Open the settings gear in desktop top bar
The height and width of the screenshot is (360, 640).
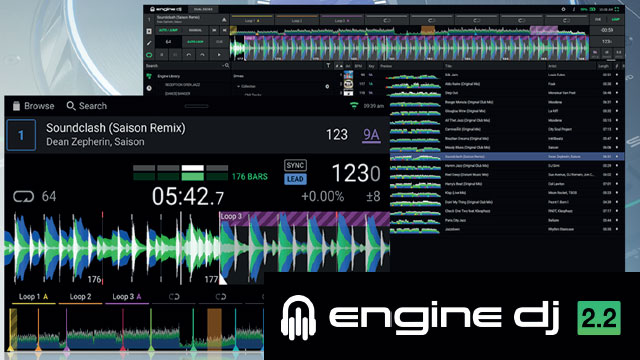click(563, 9)
